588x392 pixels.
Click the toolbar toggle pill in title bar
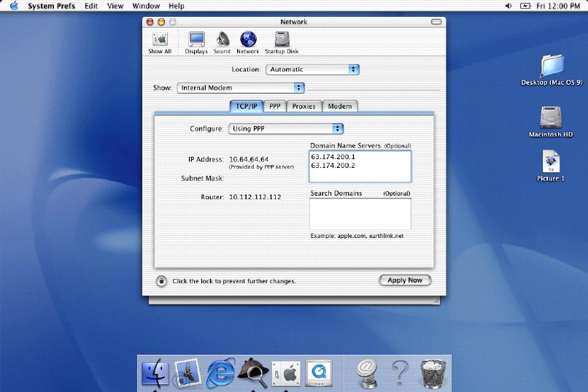pos(436,22)
